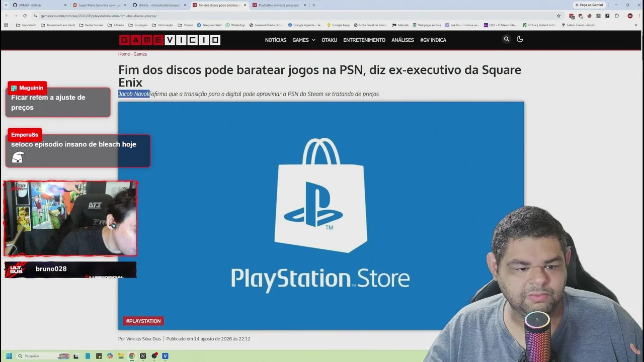Click the PlayStation Store article image

pyautogui.click(x=321, y=216)
